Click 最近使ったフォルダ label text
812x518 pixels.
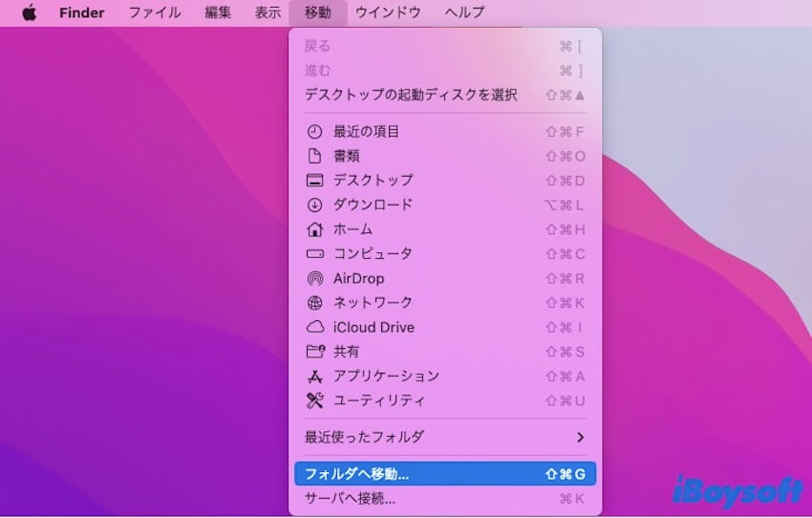click(x=365, y=438)
